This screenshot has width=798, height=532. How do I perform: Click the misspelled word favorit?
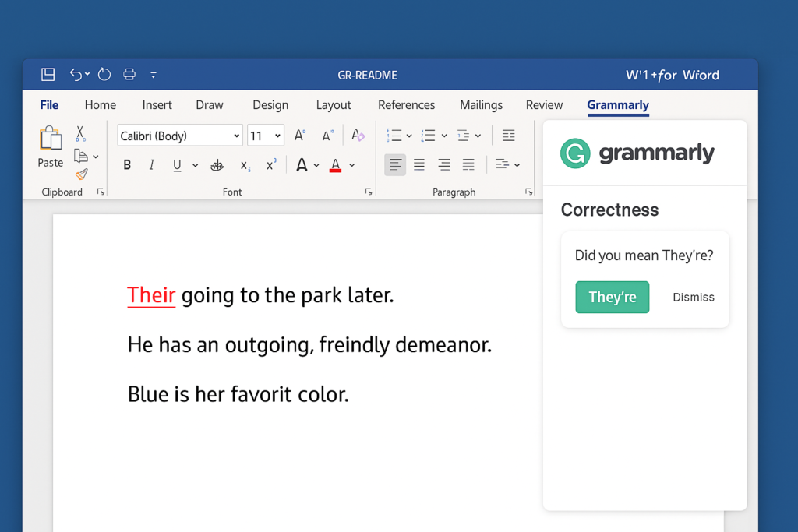262,394
